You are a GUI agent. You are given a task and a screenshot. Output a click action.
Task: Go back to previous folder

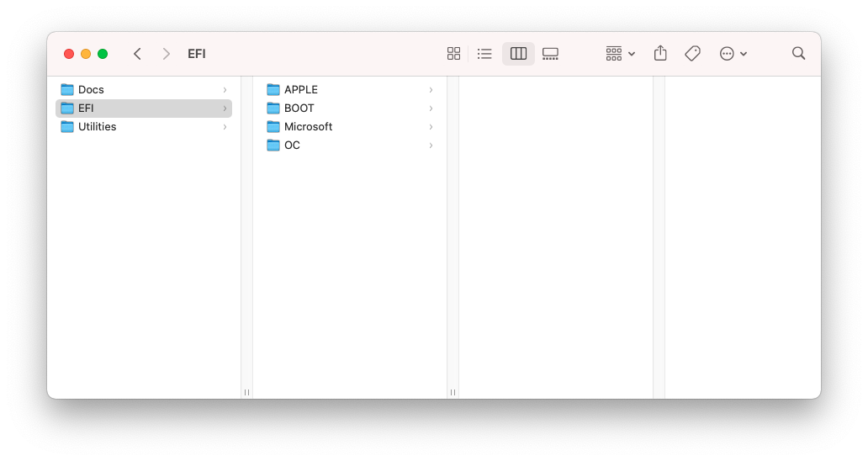(x=137, y=54)
